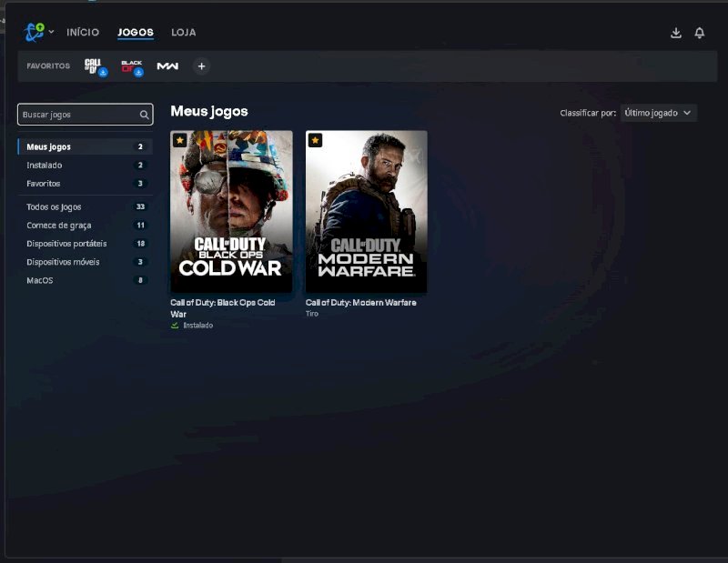Select the Instalado filter in sidebar
Image resolution: width=728 pixels, height=563 pixels.
[45, 166]
